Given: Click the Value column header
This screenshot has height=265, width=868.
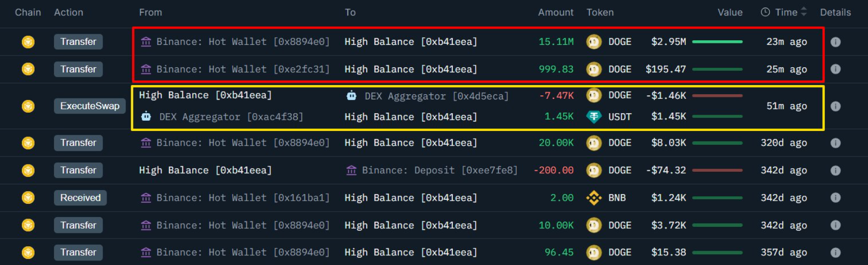Looking at the screenshot, I should (730, 12).
